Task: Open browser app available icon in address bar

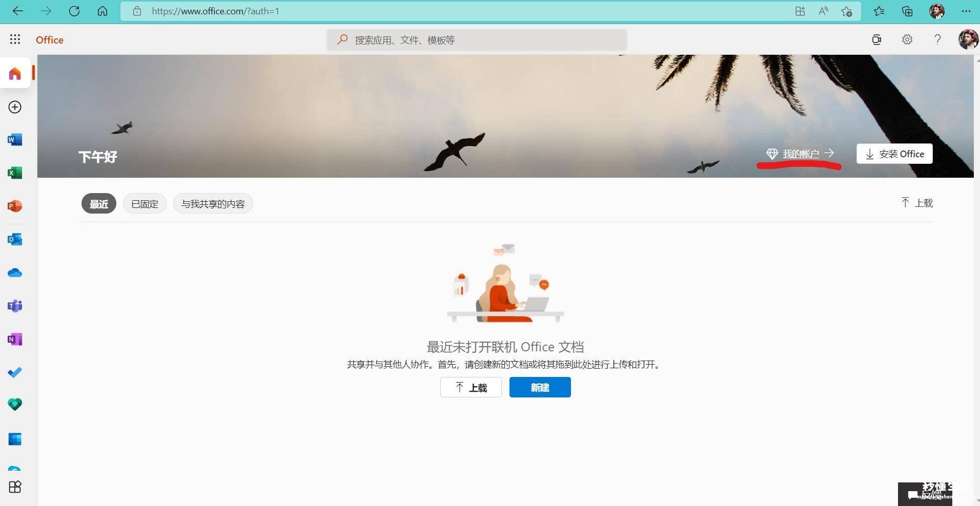Action: point(800,11)
